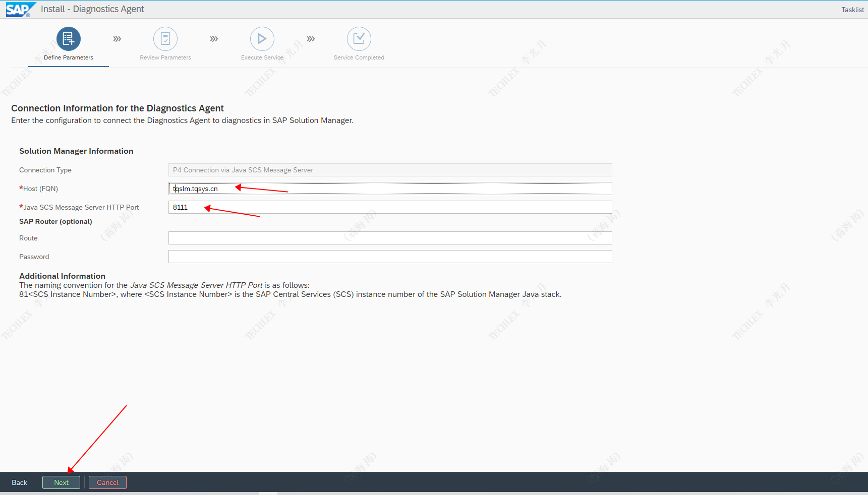The height and width of the screenshot is (495, 868).
Task: Click the SAP logo
Action: coord(20,10)
